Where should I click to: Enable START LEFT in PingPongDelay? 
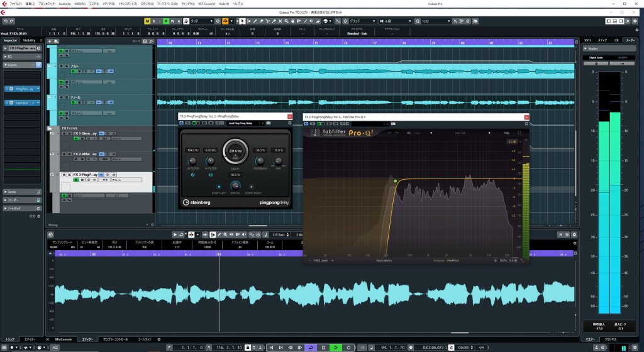(219, 187)
